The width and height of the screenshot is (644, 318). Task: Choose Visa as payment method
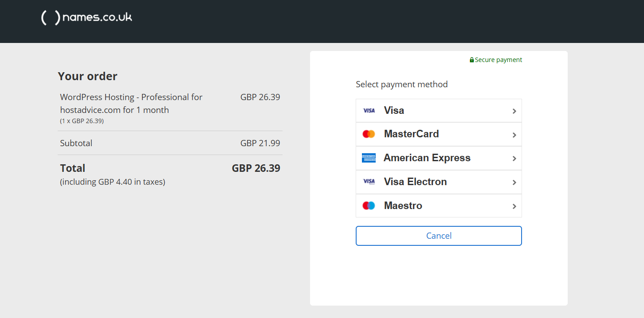point(439,111)
